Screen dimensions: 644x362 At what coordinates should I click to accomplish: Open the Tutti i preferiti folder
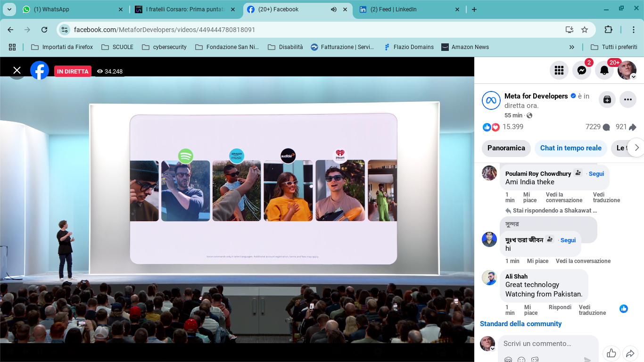tap(614, 47)
